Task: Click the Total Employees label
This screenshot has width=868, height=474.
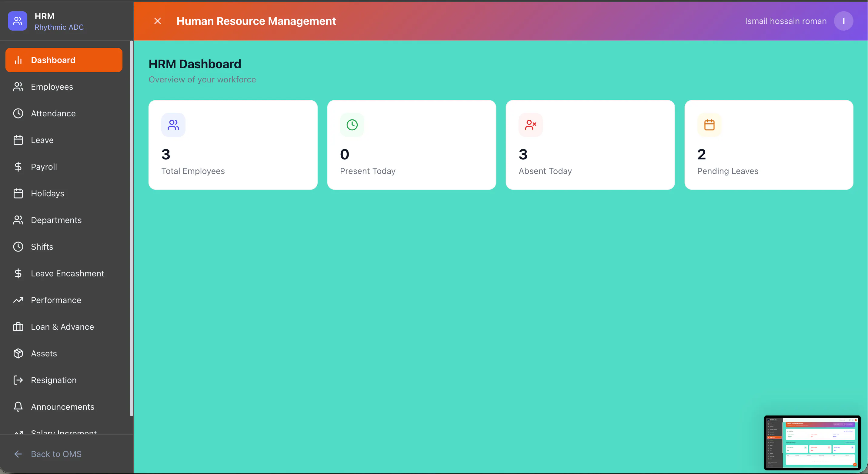Action: pos(193,171)
